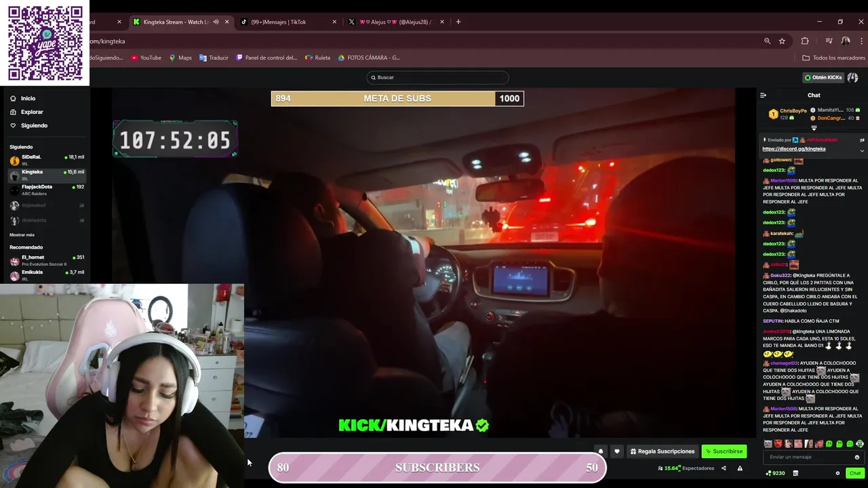Open Ruleta bookmark
The height and width of the screenshot is (488, 868).
tap(317, 58)
